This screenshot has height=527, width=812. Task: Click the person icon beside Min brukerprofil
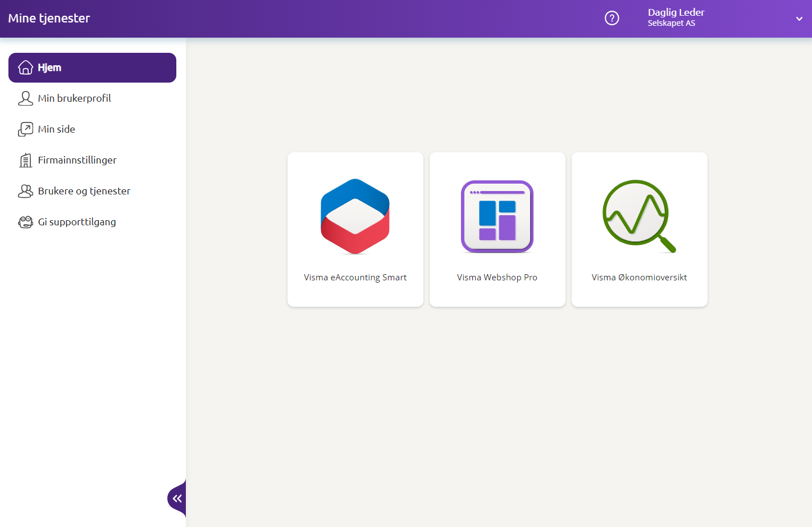coord(25,98)
